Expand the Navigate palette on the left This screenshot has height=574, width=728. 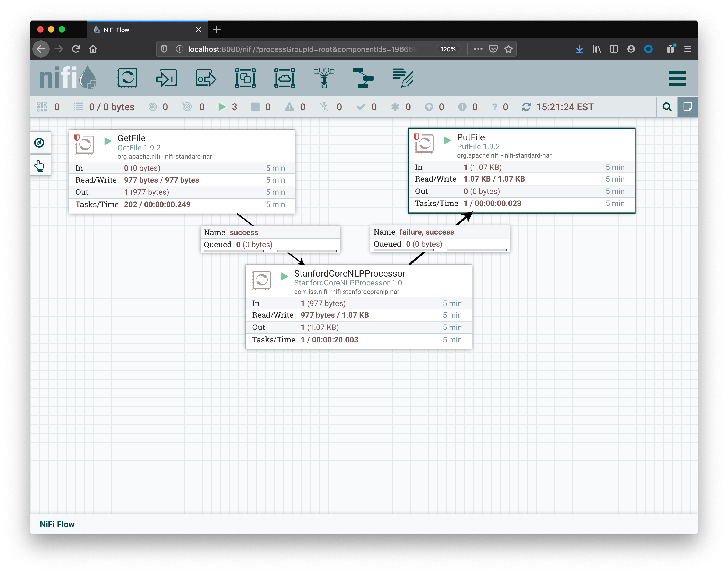[40, 143]
